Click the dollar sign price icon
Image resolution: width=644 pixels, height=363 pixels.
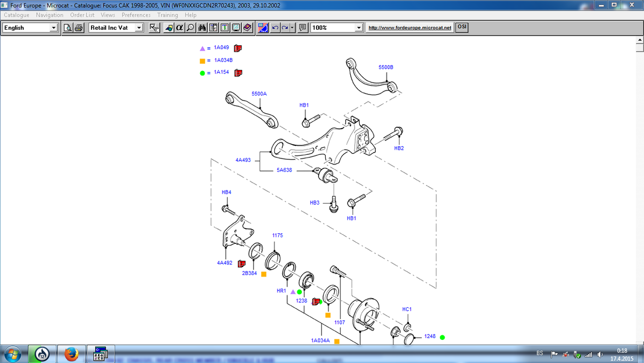pyautogui.click(x=225, y=28)
